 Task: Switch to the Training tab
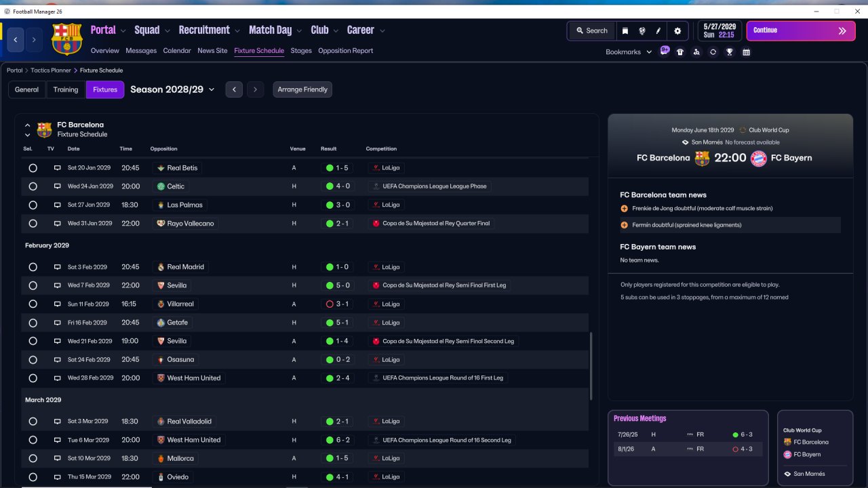pos(66,89)
